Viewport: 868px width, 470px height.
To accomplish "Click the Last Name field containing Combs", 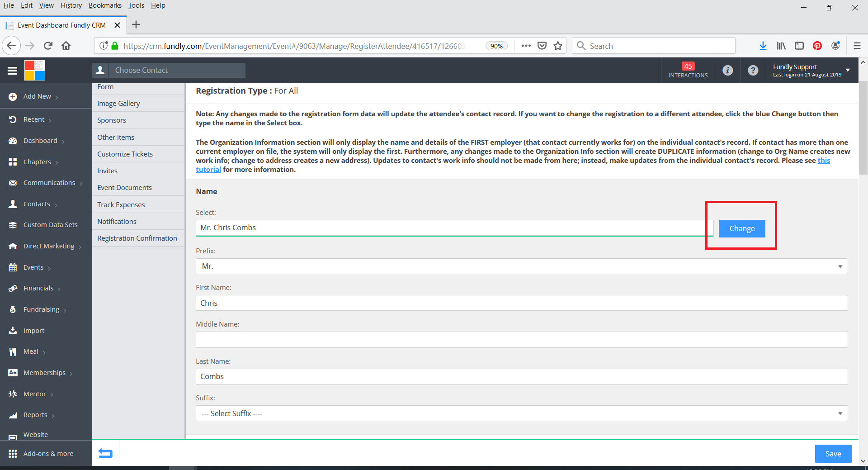I will point(522,376).
